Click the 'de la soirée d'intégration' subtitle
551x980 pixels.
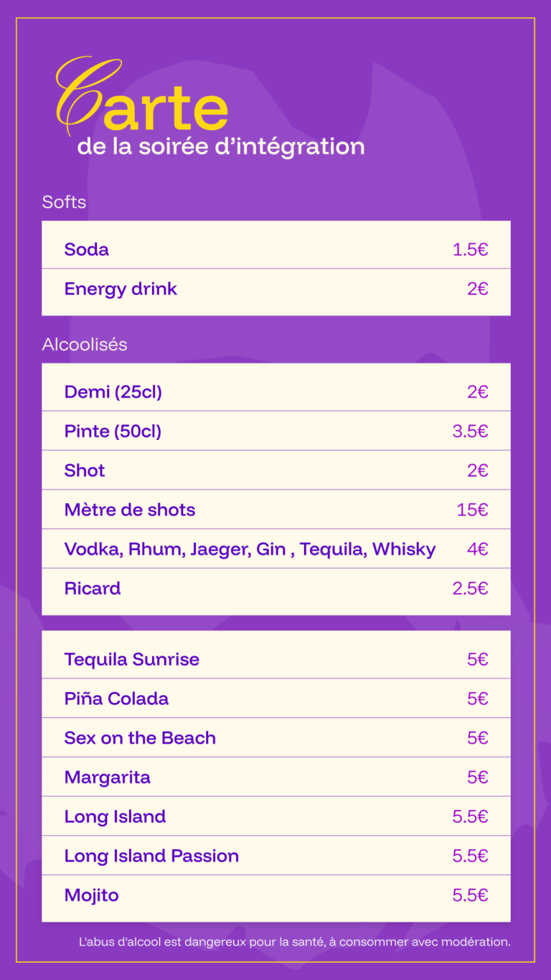pos(221,146)
